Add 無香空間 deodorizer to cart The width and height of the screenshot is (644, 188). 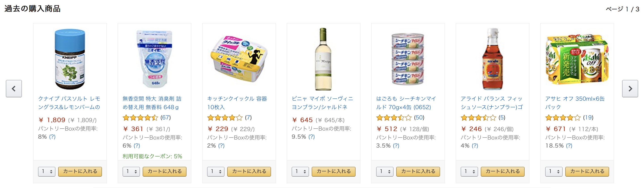tap(165, 171)
